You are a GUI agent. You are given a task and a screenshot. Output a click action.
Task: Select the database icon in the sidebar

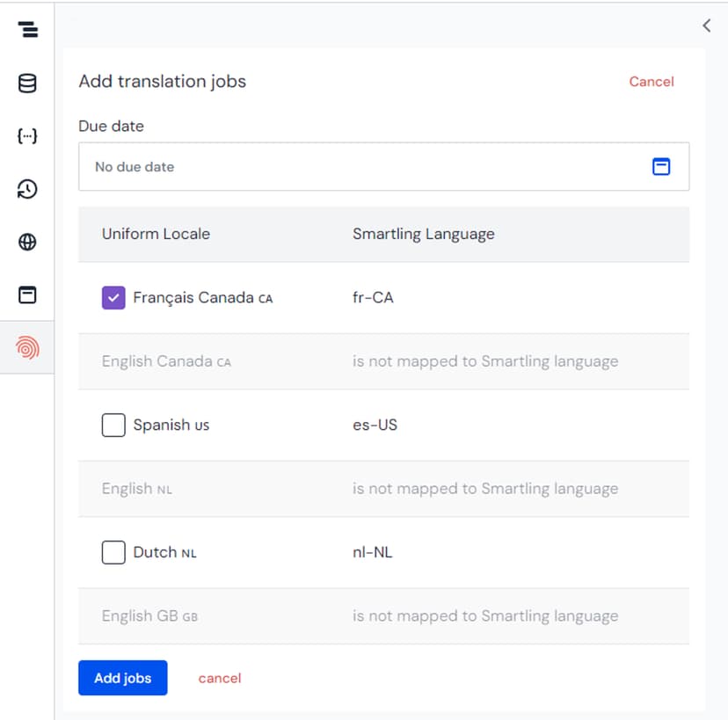coord(27,83)
